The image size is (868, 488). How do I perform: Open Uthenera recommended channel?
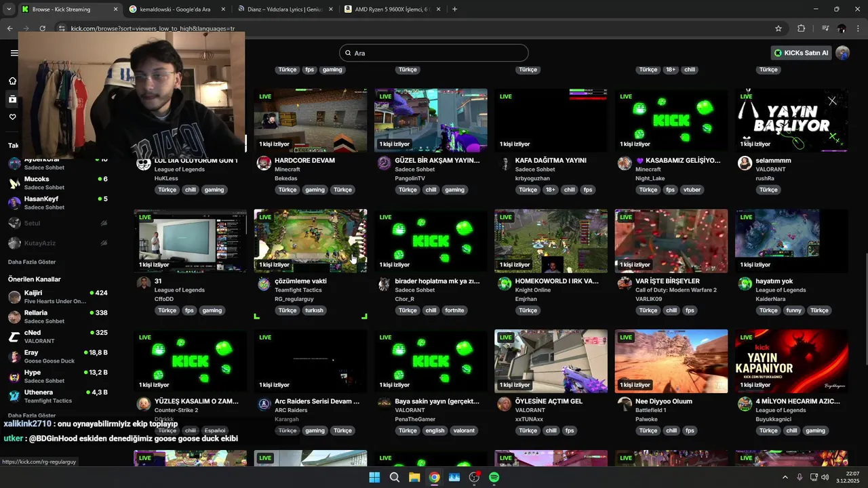click(58, 396)
